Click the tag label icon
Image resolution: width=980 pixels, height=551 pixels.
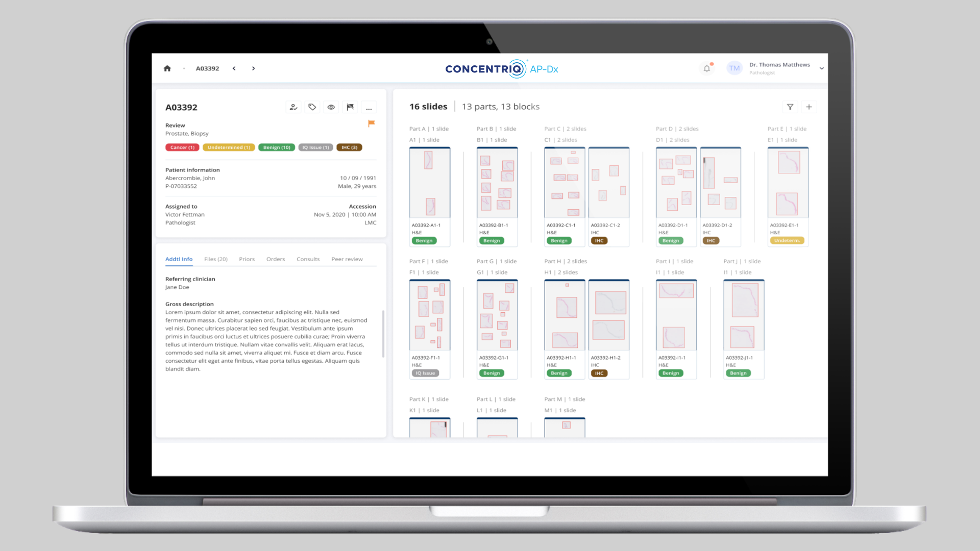(312, 107)
